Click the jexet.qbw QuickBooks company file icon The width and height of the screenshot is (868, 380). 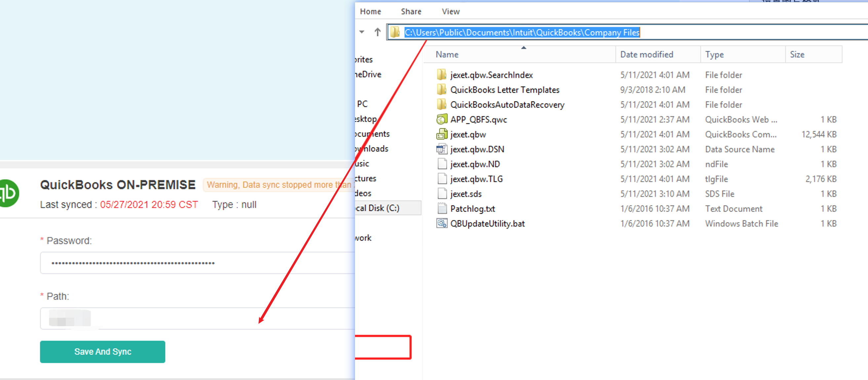[x=441, y=134]
